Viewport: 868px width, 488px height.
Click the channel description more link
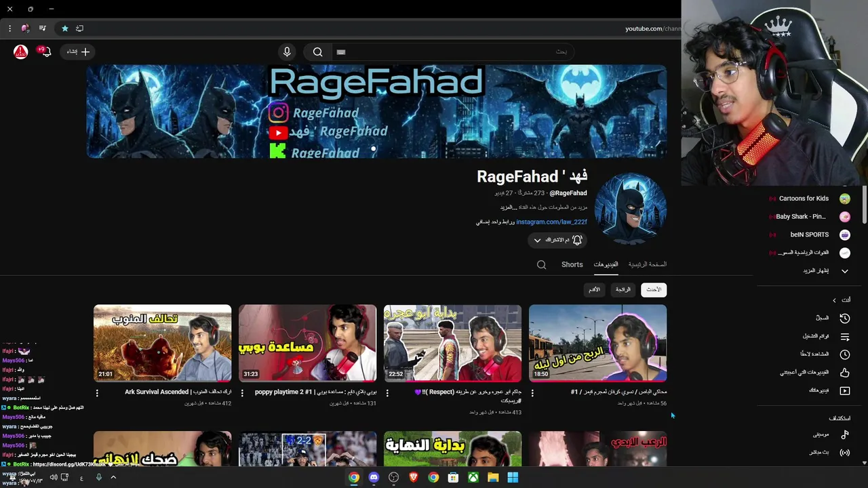click(x=507, y=207)
